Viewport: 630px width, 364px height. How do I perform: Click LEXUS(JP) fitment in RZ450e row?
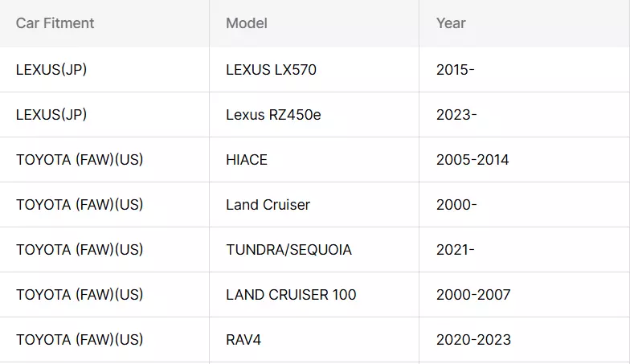[x=104, y=114]
